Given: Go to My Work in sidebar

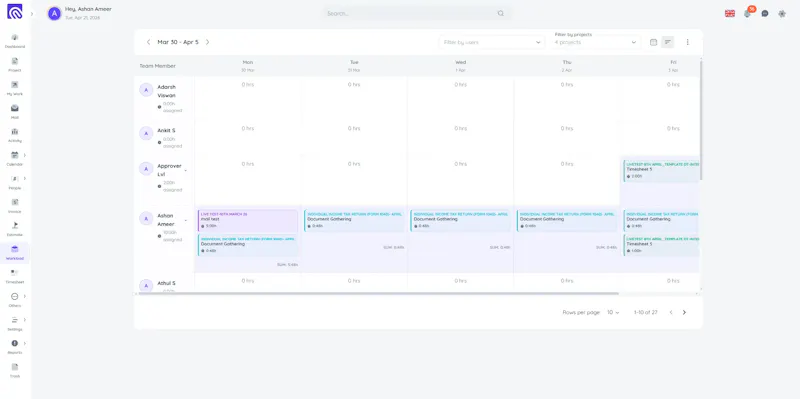Looking at the screenshot, I should (x=15, y=88).
